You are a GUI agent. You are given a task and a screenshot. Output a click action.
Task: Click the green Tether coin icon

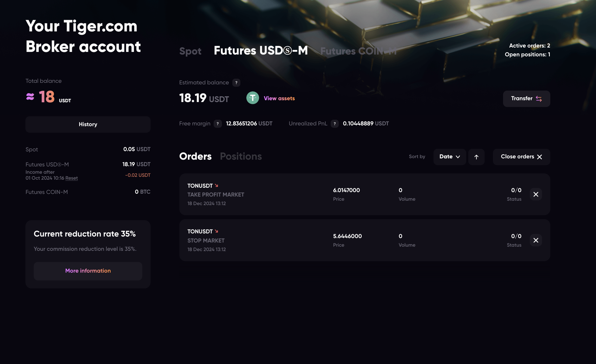pyautogui.click(x=253, y=98)
